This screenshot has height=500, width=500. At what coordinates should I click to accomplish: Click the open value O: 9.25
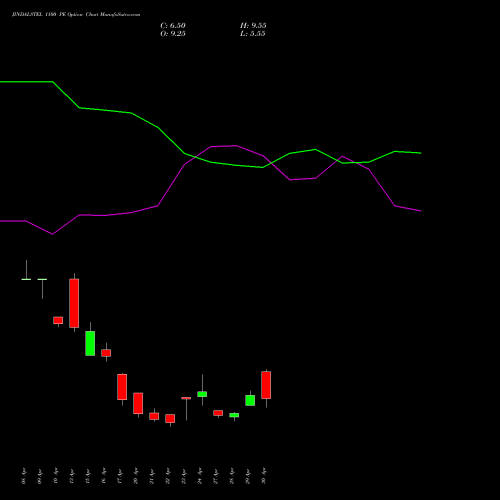pos(173,34)
